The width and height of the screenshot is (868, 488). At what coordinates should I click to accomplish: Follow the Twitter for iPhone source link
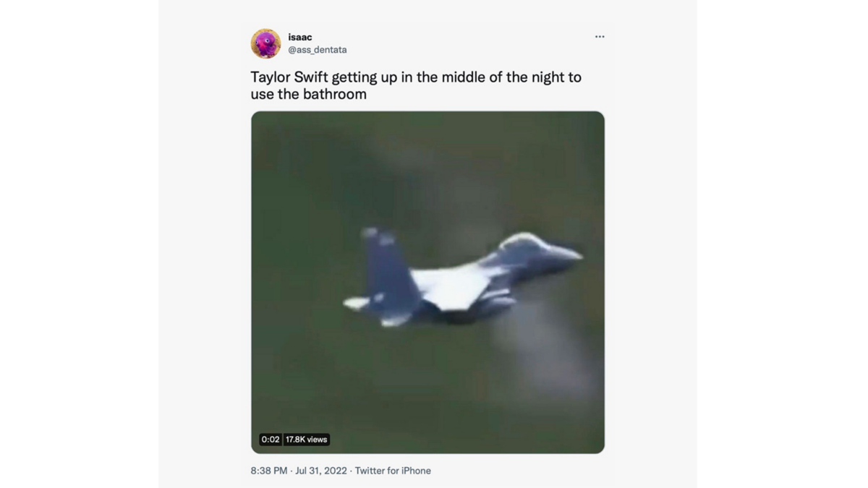click(393, 471)
